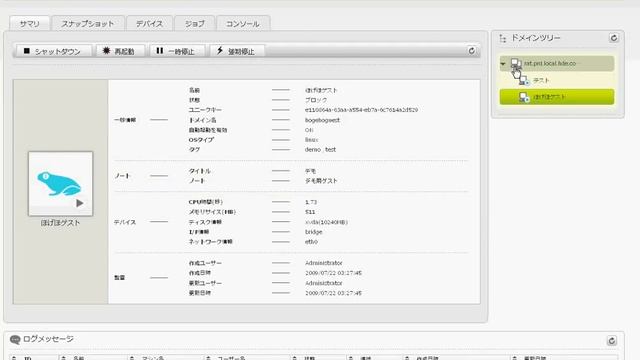Click the ログメッセージ speech bubble icon
640x360 pixels.
tap(15, 339)
